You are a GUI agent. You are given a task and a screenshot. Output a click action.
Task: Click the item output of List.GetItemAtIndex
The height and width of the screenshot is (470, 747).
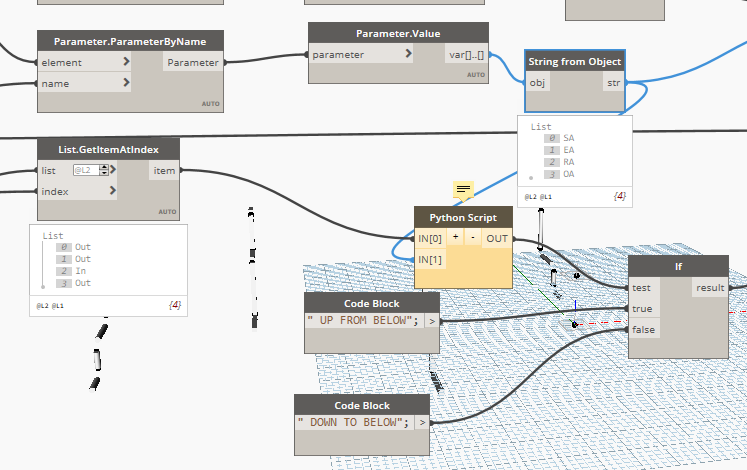tap(164, 170)
